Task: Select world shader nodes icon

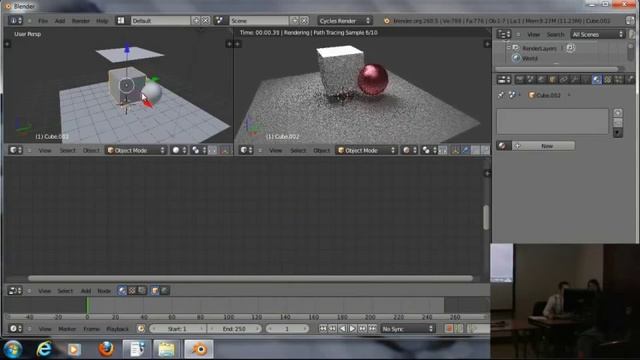Action: (x=164, y=291)
